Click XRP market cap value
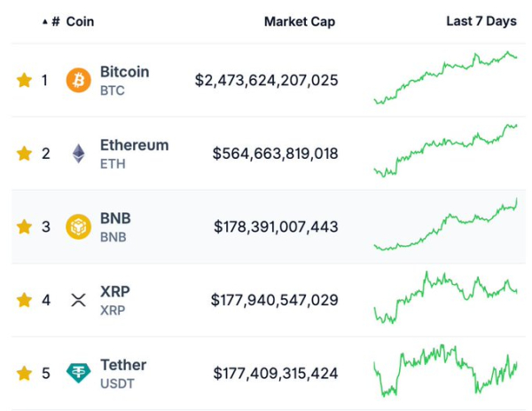This screenshot has height=411, width=532. pos(274,300)
